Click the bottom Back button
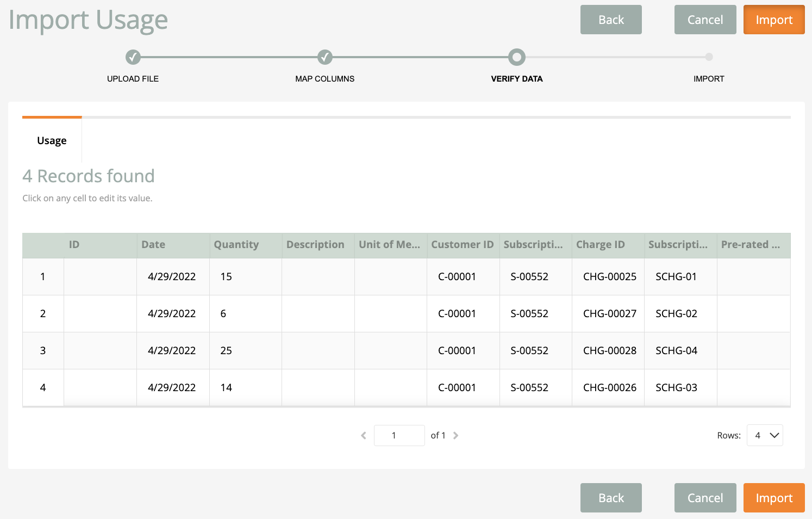812x519 pixels. click(611, 498)
